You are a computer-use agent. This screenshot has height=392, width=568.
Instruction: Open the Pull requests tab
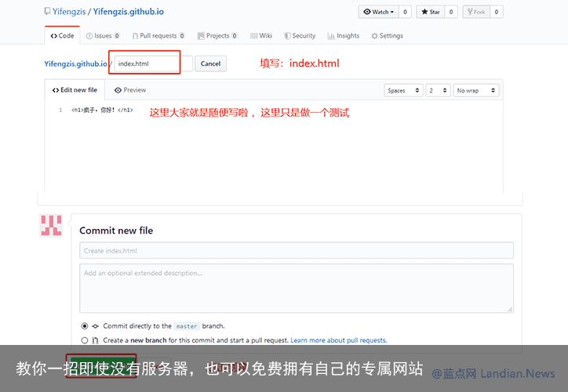pos(158,35)
